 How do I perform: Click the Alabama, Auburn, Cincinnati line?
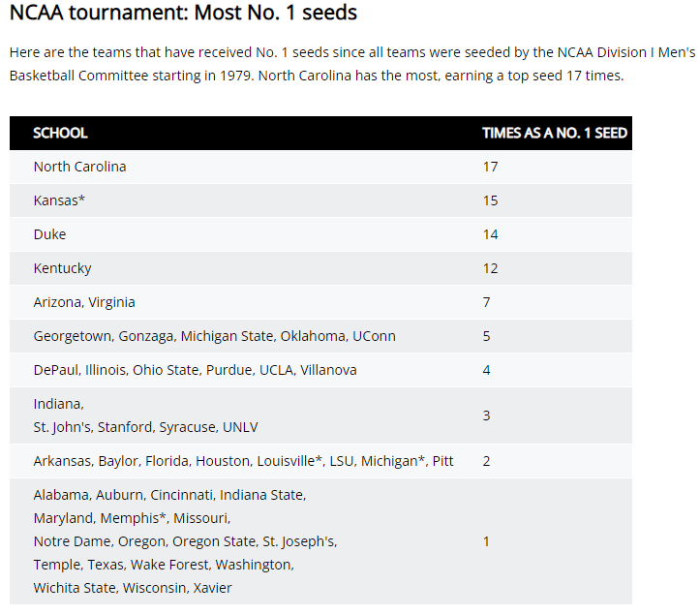tap(169, 495)
